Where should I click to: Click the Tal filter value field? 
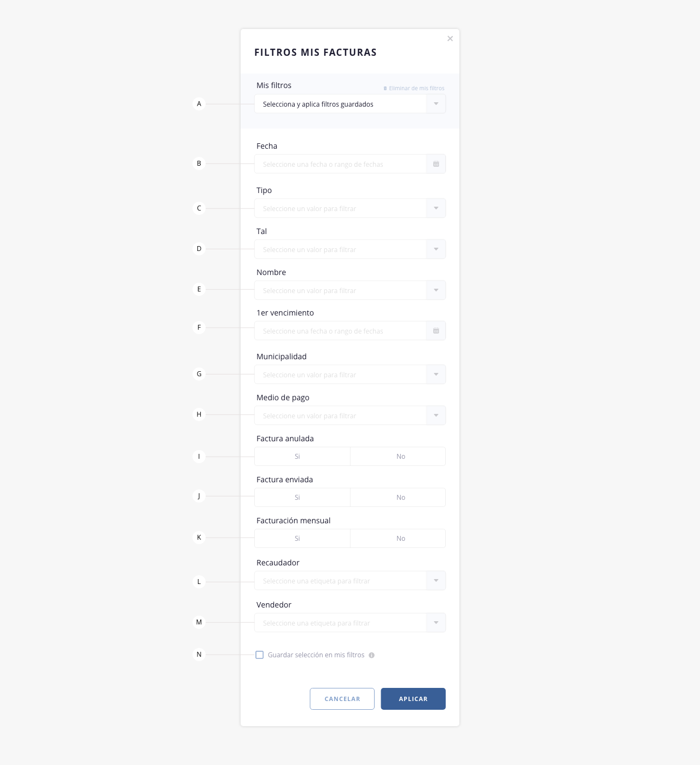(350, 249)
